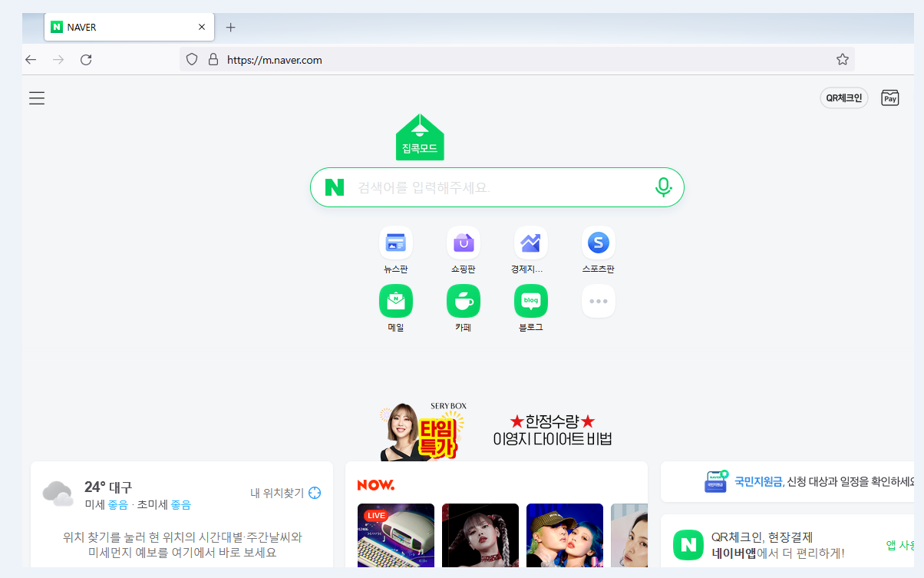
Task: Click the 24° 대구 temperature text
Action: (x=108, y=487)
